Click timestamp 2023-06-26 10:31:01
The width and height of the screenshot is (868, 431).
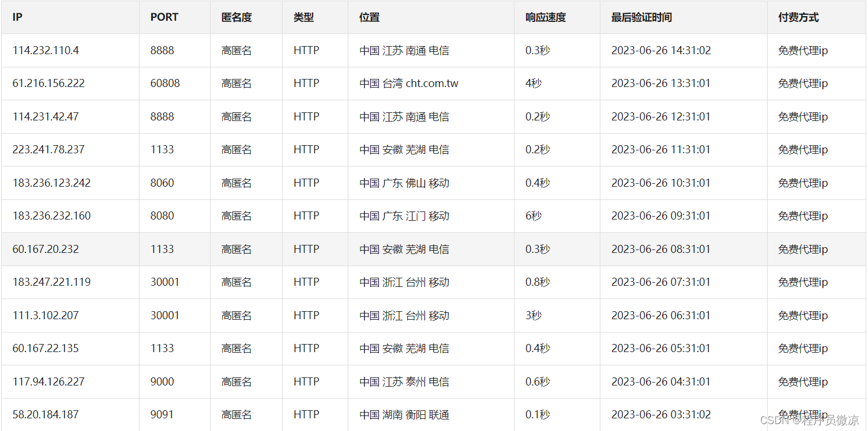pyautogui.click(x=661, y=183)
